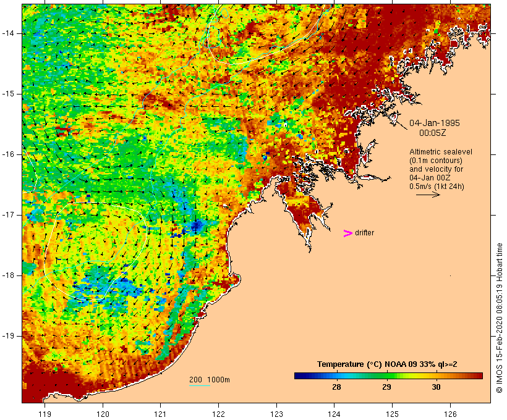Click longitude axis label 124

[334, 414]
